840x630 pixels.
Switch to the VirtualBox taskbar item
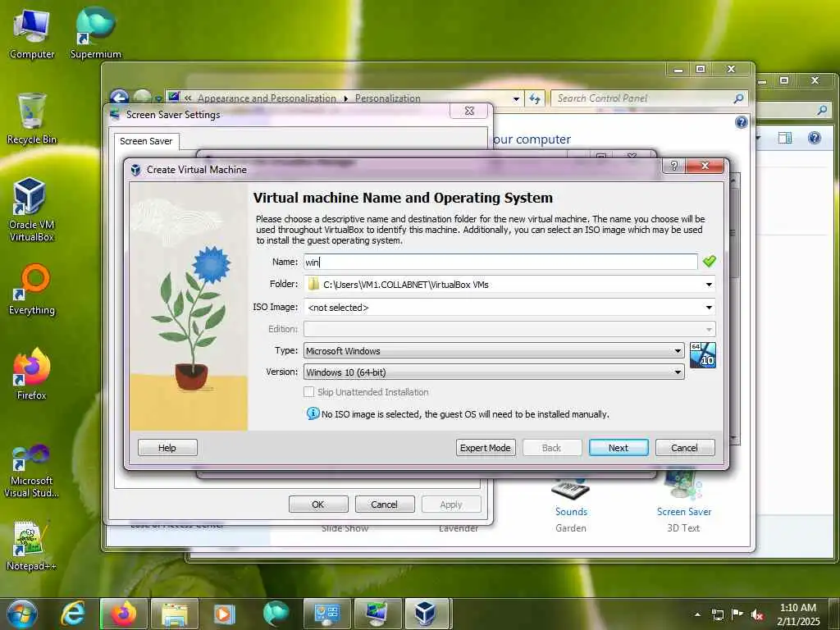pos(427,614)
